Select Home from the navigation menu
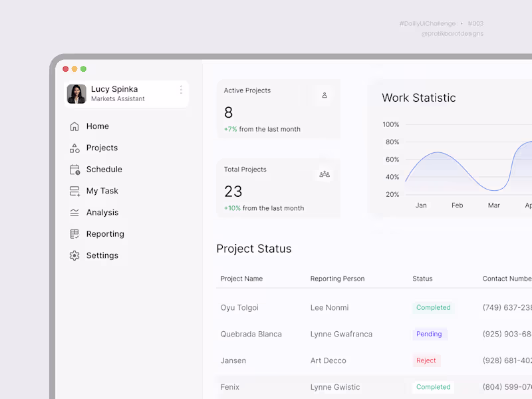Image resolution: width=532 pixels, height=399 pixels. pos(97,126)
